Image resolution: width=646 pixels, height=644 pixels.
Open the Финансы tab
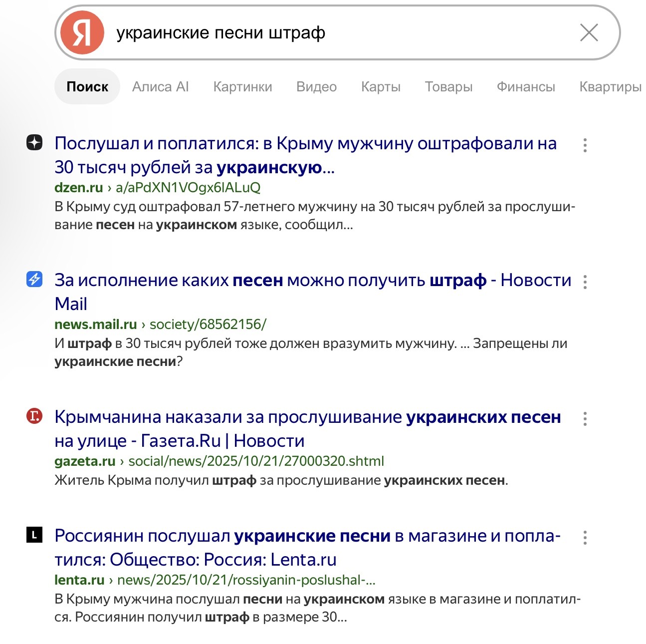(x=526, y=87)
